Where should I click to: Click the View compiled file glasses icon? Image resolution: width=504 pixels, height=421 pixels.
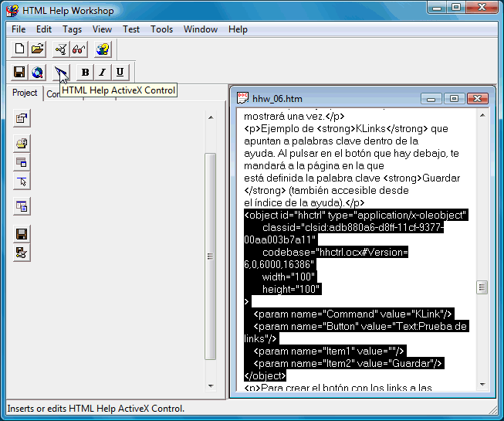(x=79, y=49)
